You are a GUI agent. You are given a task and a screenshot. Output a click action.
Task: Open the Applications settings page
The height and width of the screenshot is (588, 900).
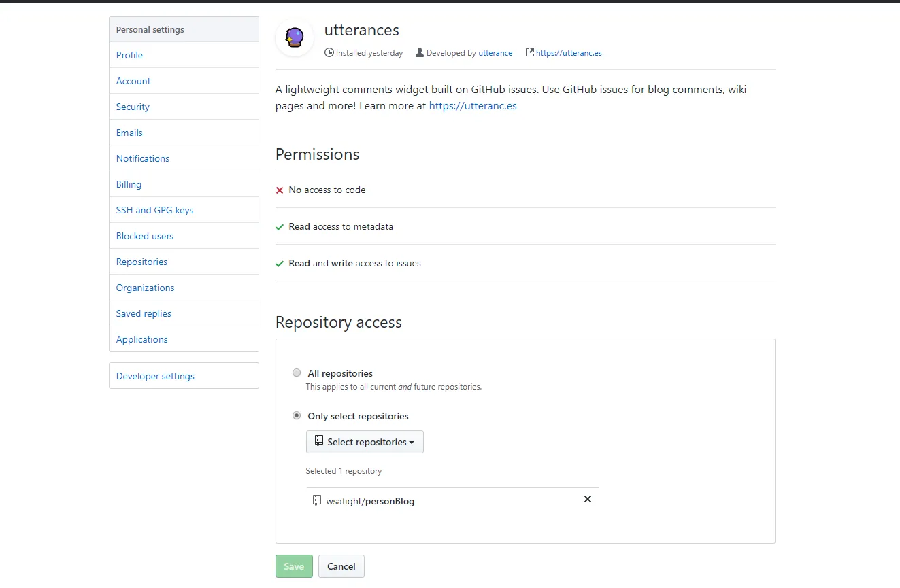point(141,339)
